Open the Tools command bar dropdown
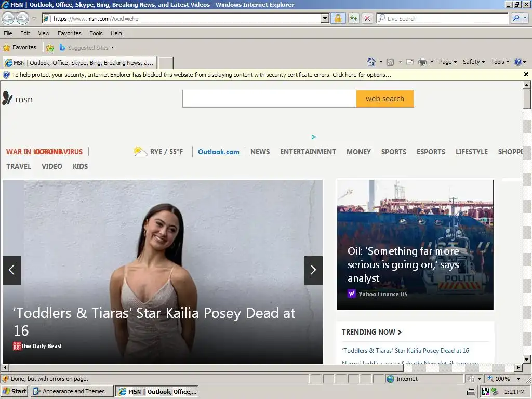This screenshot has width=532, height=399. click(x=500, y=62)
